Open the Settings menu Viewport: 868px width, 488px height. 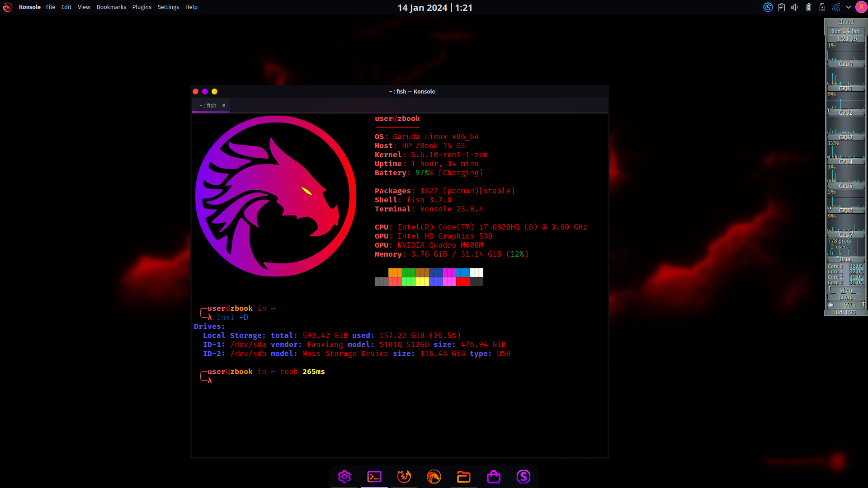(168, 7)
